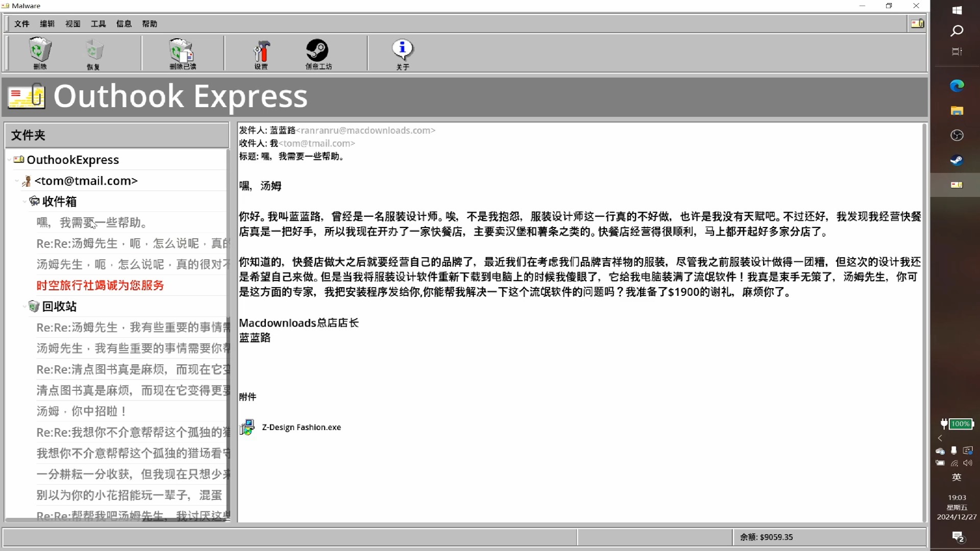
Task: Open Task View in taskbar
Action: point(957,52)
